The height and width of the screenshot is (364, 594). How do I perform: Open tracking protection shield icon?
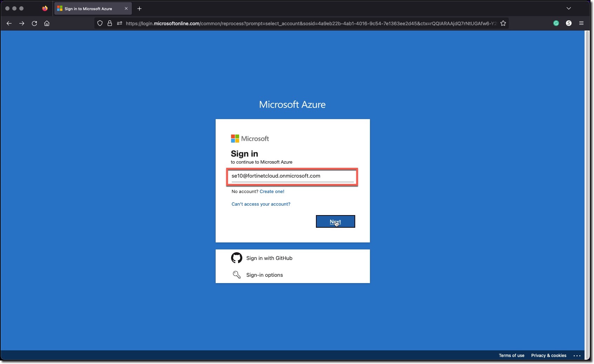pyautogui.click(x=100, y=23)
